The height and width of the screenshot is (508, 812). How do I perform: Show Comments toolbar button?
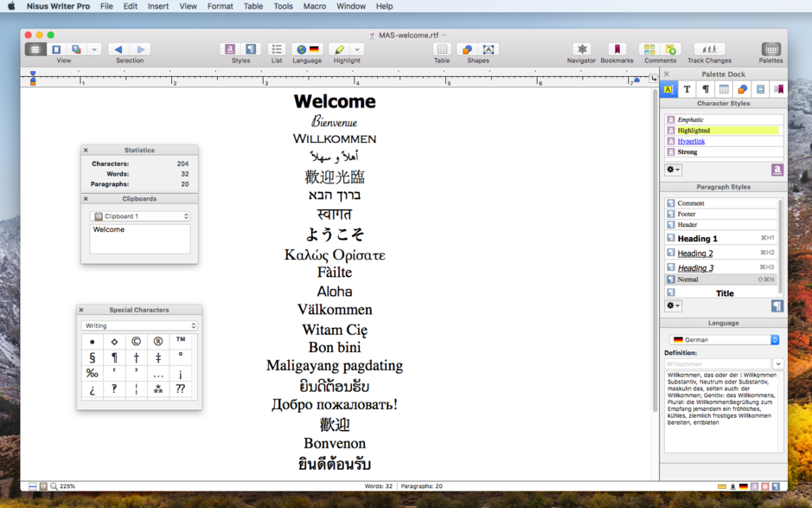pyautogui.click(x=649, y=49)
